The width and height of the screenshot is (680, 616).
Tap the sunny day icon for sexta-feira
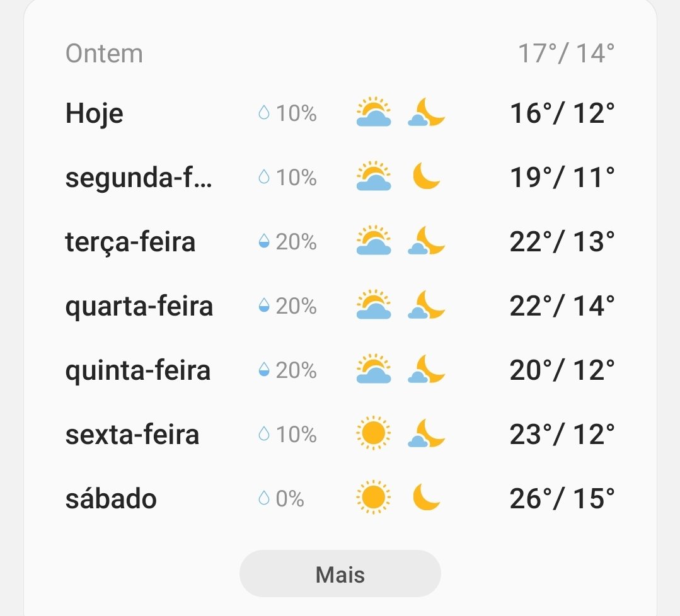(x=373, y=433)
